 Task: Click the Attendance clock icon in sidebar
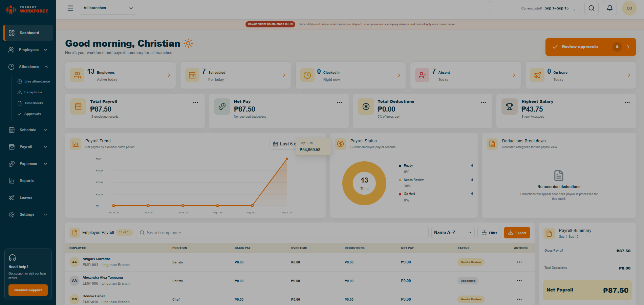click(12, 67)
